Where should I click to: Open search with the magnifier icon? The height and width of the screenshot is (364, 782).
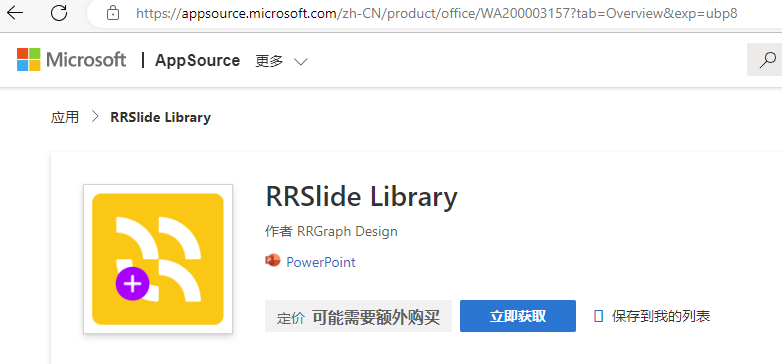pyautogui.click(x=767, y=60)
